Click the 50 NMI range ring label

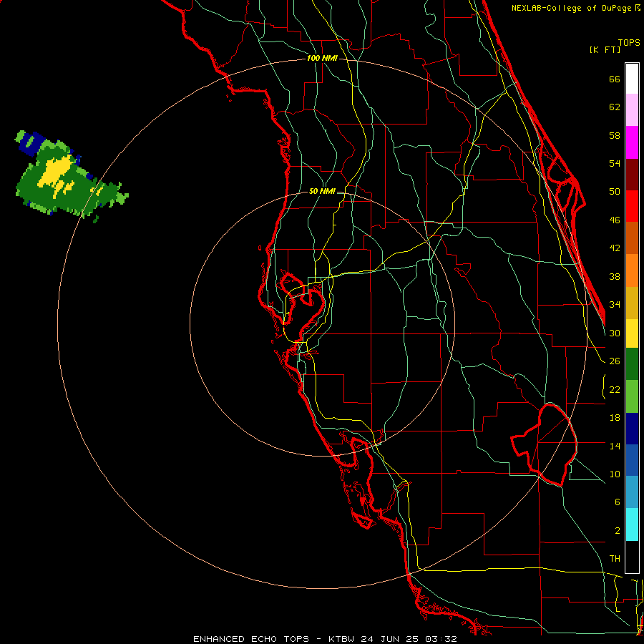(x=322, y=191)
